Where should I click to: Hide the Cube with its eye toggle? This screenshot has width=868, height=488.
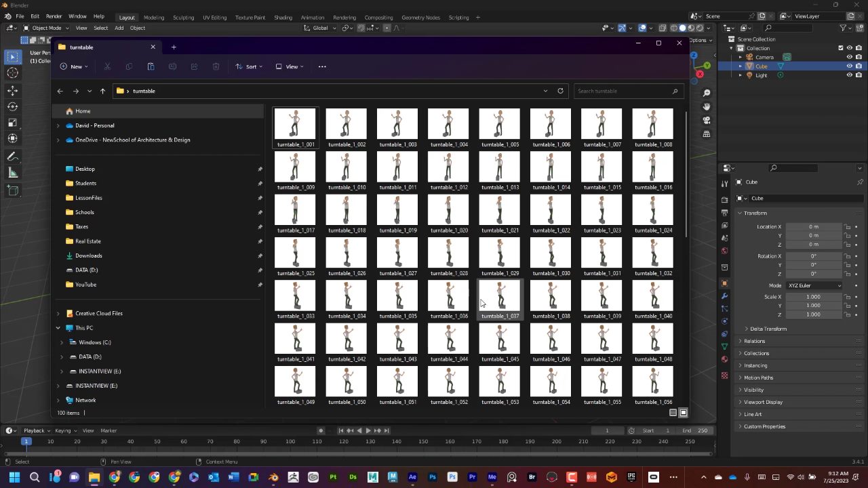849,66
